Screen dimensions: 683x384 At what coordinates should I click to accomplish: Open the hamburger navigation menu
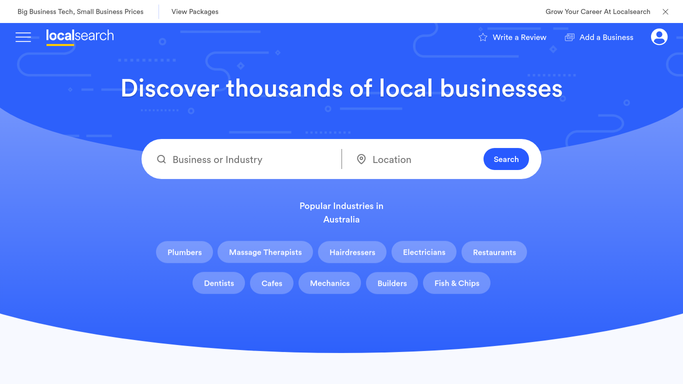(23, 37)
